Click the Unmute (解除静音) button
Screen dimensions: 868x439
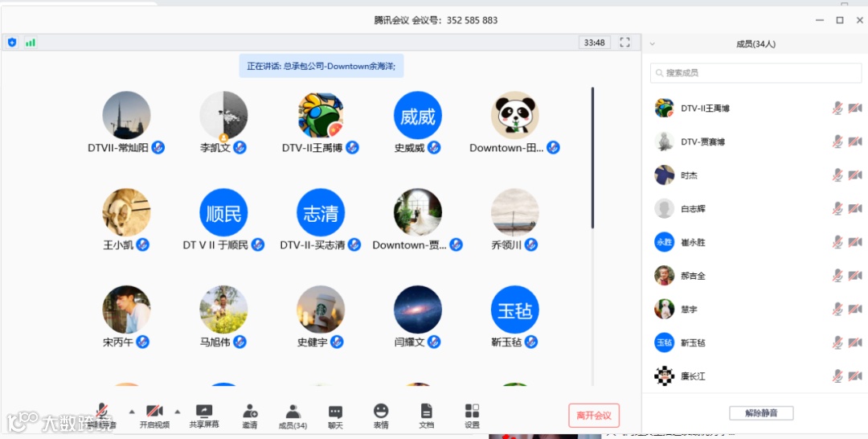761,413
